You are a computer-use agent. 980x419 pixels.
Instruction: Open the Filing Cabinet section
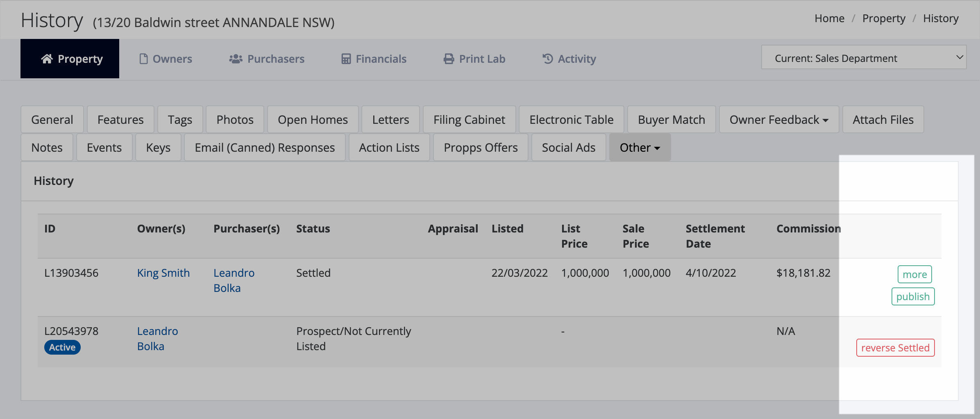[469, 119]
